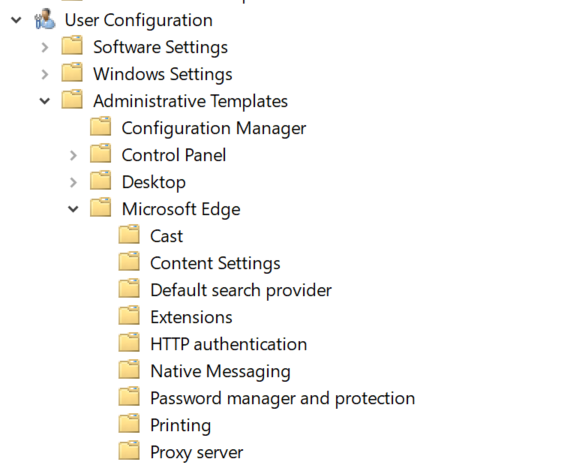Expand the Control Panel node
Screen dimensions: 564x466
73,155
